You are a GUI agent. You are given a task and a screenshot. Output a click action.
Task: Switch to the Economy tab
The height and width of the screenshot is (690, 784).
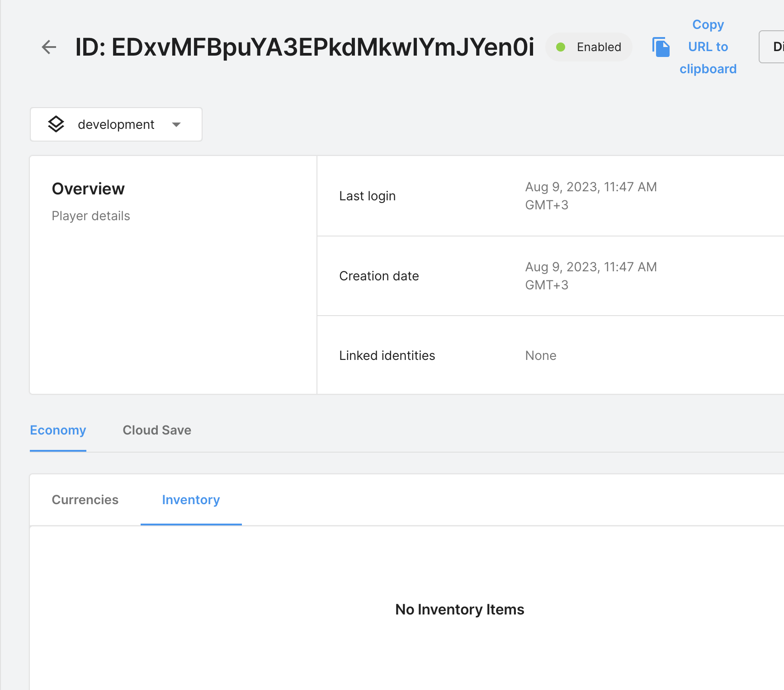click(x=58, y=430)
